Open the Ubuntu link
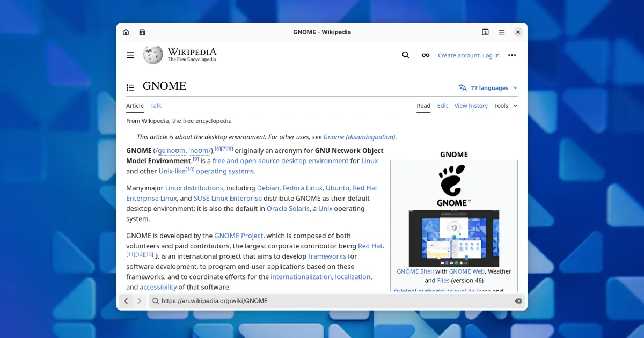The width and height of the screenshot is (644, 338). pos(337,188)
